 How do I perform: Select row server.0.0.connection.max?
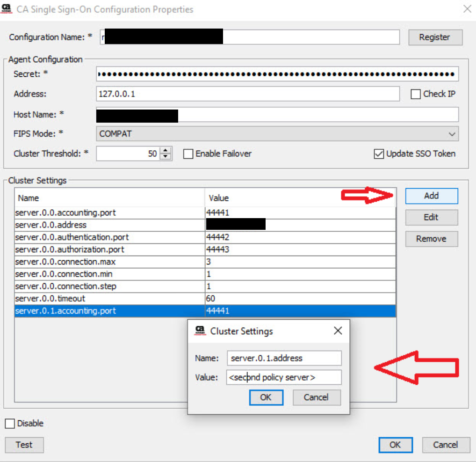coord(205,262)
